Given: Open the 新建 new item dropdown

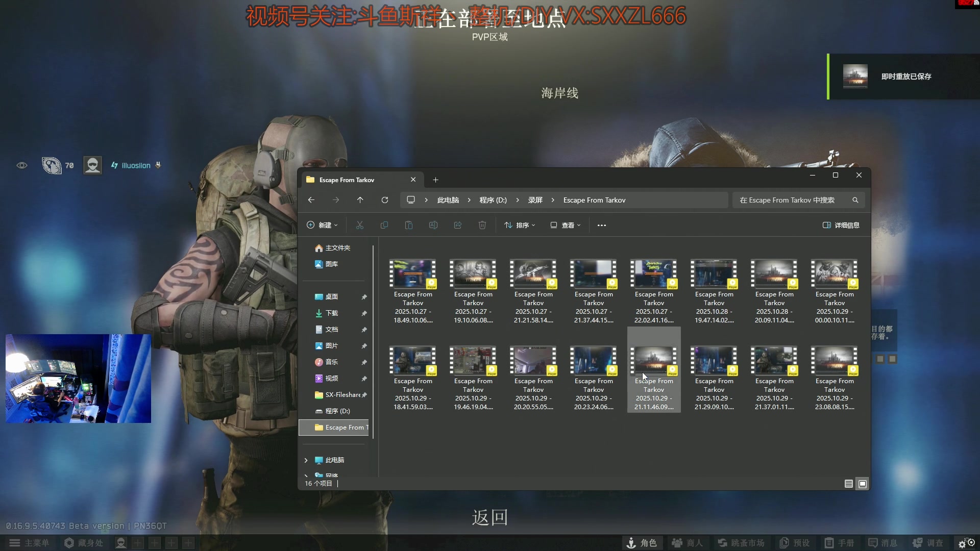Looking at the screenshot, I should (322, 225).
